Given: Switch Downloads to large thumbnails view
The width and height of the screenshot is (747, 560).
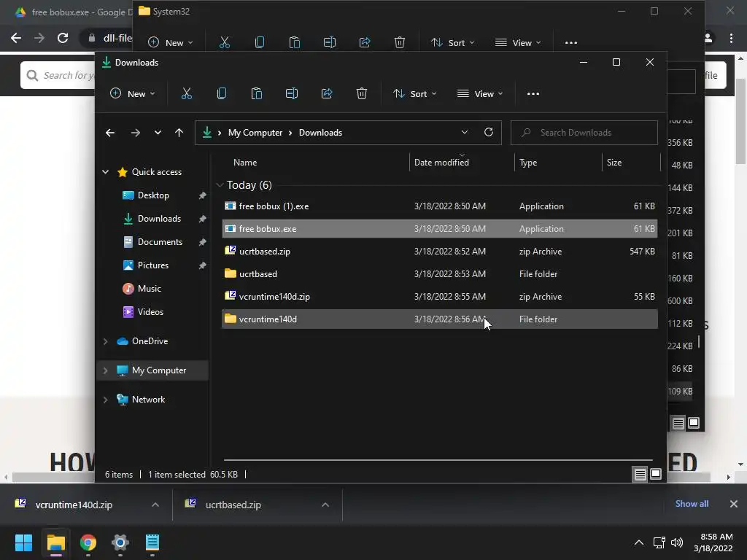Looking at the screenshot, I should (656, 474).
